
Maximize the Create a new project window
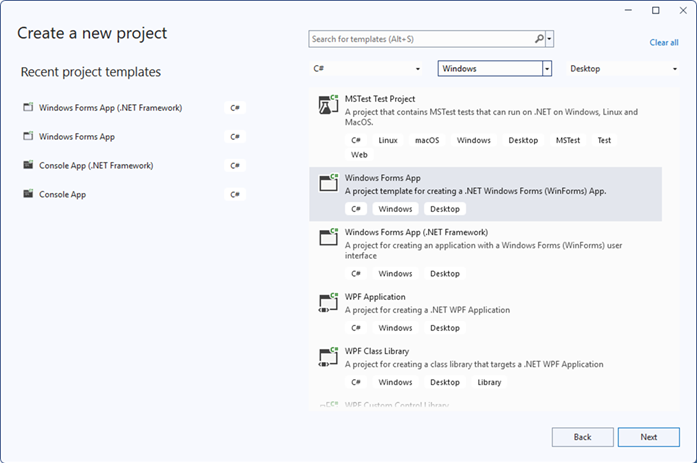[x=656, y=10]
